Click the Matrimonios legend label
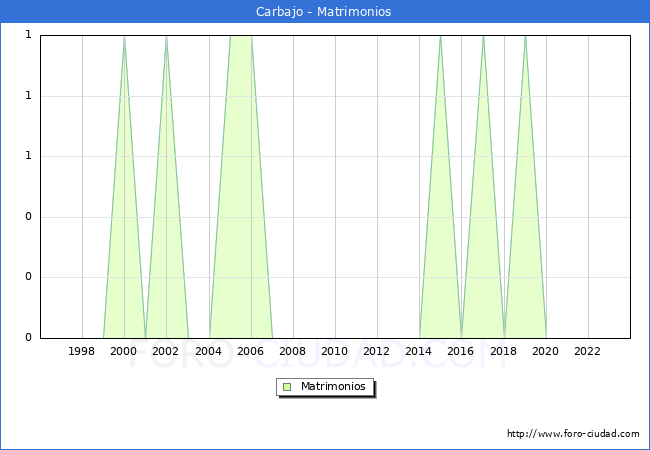The image size is (650, 450). pyautogui.click(x=333, y=386)
